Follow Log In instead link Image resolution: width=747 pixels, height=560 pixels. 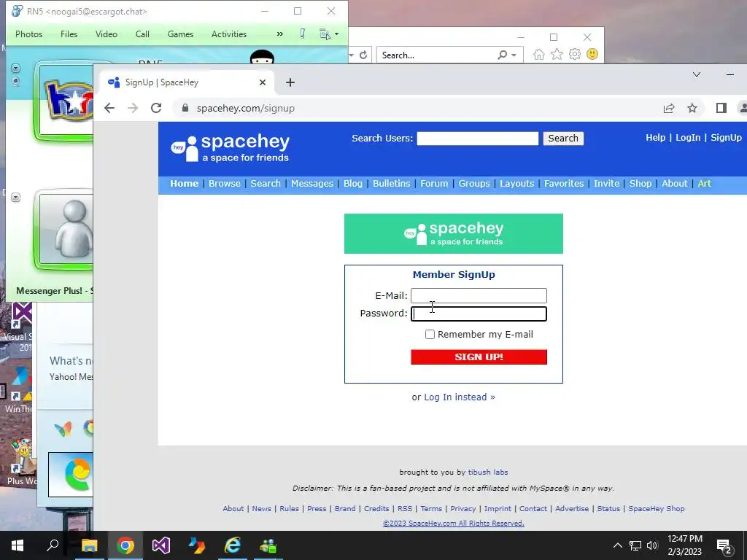point(460,397)
